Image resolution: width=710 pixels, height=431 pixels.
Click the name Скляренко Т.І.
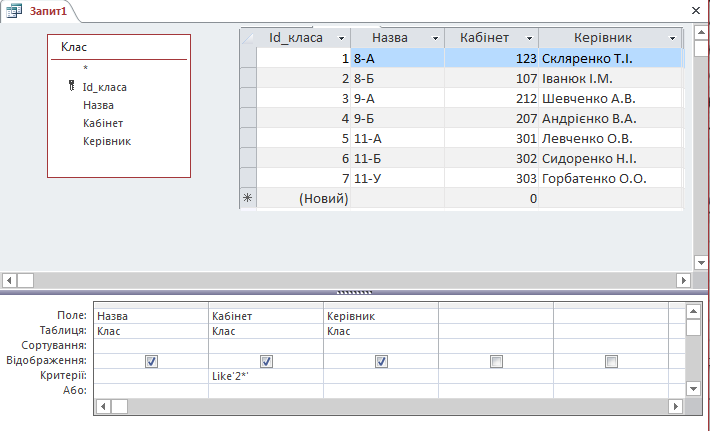pyautogui.click(x=587, y=59)
